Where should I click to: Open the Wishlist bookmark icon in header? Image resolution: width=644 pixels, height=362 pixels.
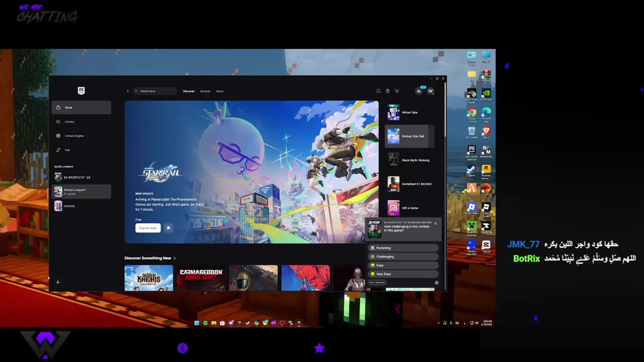378,91
